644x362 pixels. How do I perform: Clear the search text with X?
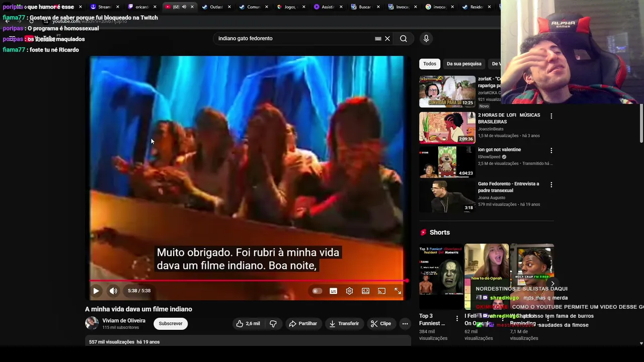[x=387, y=38]
